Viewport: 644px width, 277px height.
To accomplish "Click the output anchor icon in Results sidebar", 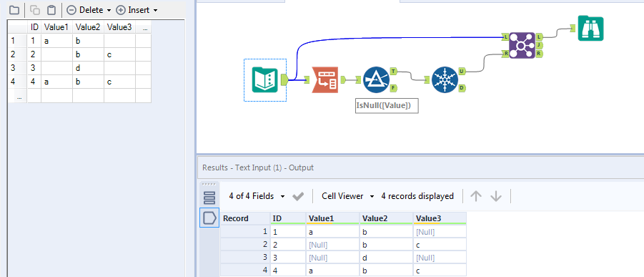I will click(209, 218).
